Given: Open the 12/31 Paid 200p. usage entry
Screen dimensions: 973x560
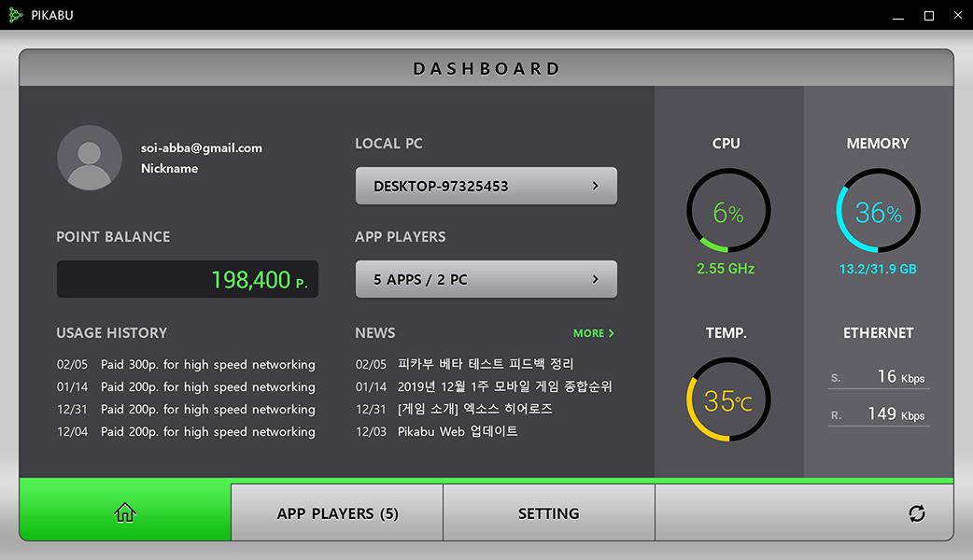Looking at the screenshot, I should click(186, 410).
